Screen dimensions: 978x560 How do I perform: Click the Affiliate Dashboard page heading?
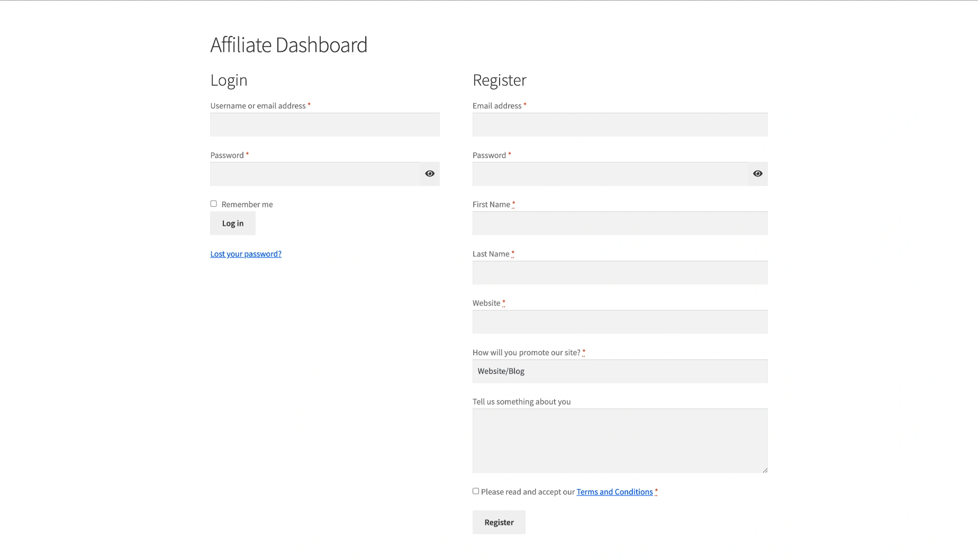tap(288, 45)
